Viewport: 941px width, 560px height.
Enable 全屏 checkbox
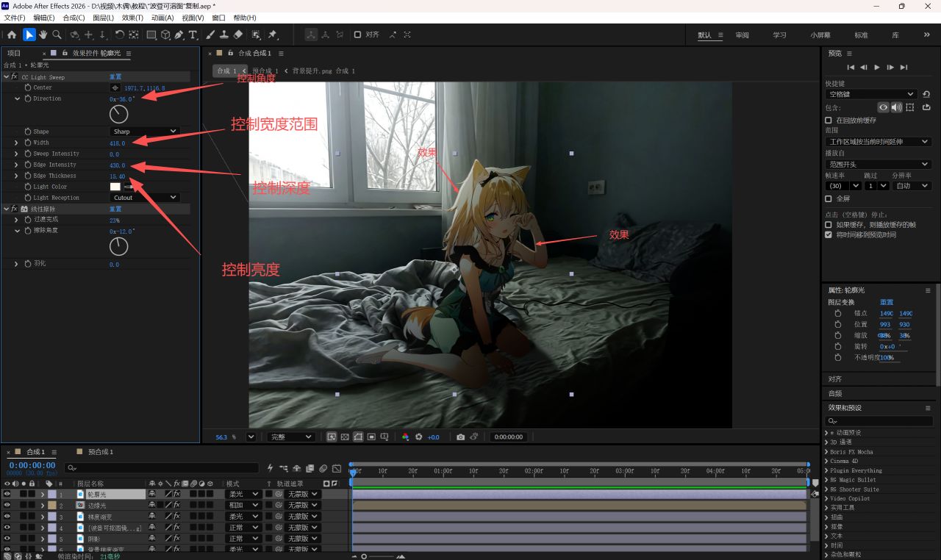click(829, 198)
